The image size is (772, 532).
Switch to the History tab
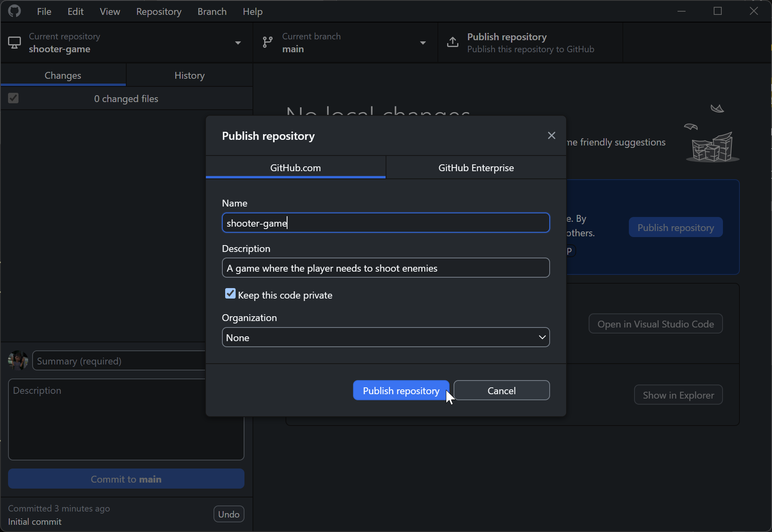pos(189,75)
